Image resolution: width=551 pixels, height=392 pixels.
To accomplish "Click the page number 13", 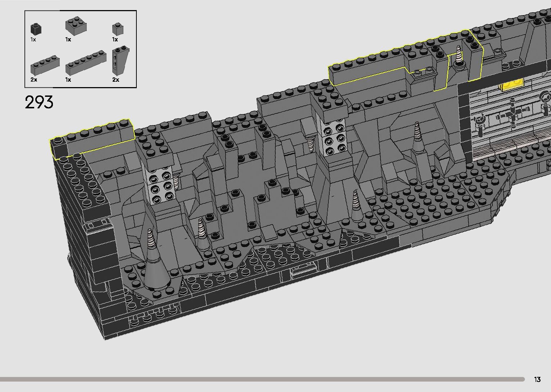I will click(x=537, y=379).
